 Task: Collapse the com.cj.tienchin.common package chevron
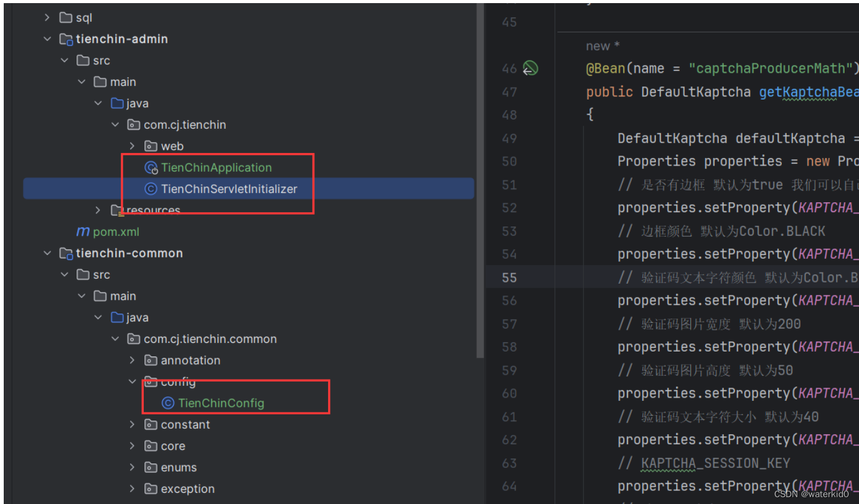[x=115, y=339]
